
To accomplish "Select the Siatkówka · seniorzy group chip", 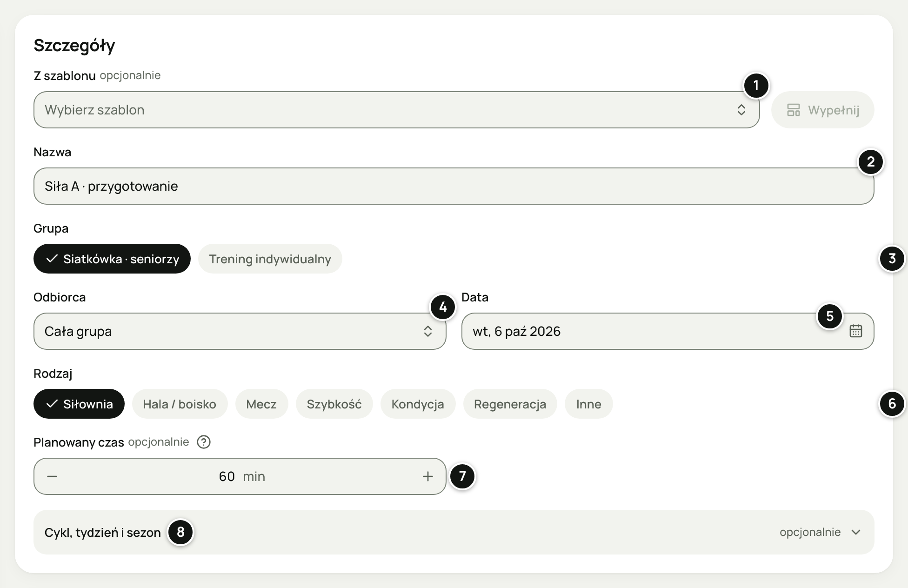I will pyautogui.click(x=112, y=259).
